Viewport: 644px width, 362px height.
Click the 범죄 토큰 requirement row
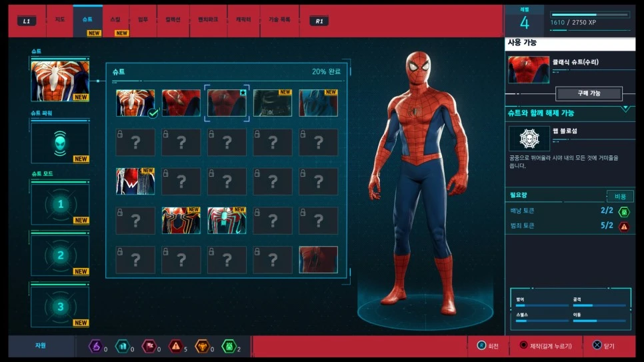[x=570, y=225]
